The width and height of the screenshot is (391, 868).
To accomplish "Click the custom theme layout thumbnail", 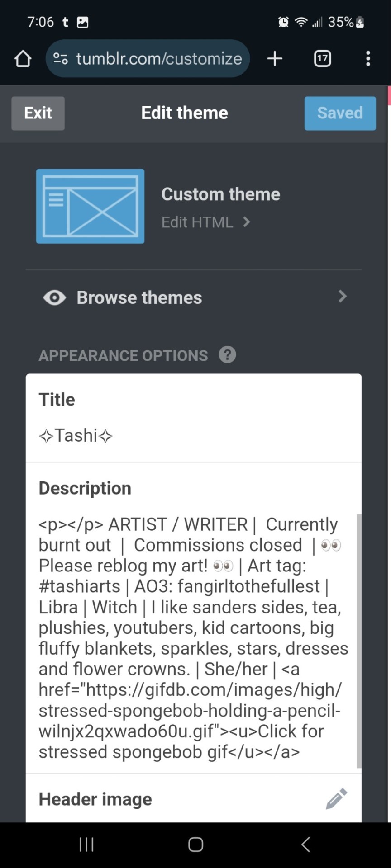I will pos(91,206).
